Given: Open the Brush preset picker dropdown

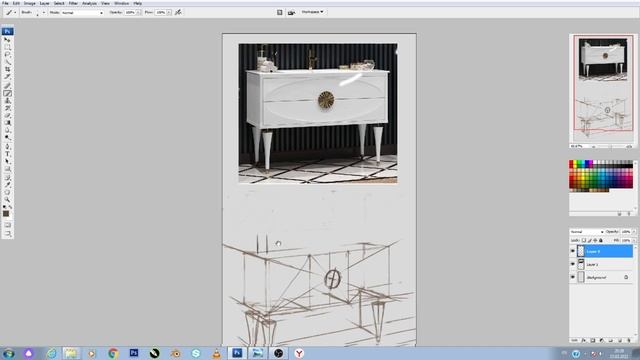Looking at the screenshot, I should coord(44,13).
